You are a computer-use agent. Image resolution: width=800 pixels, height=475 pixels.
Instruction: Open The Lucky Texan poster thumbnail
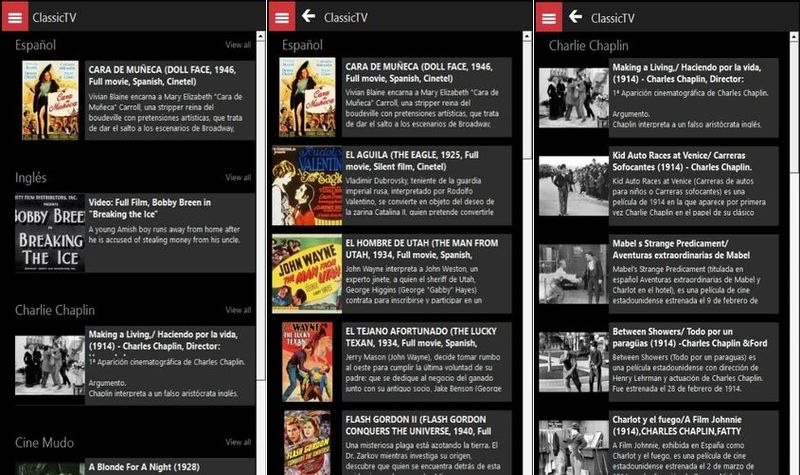click(307, 362)
